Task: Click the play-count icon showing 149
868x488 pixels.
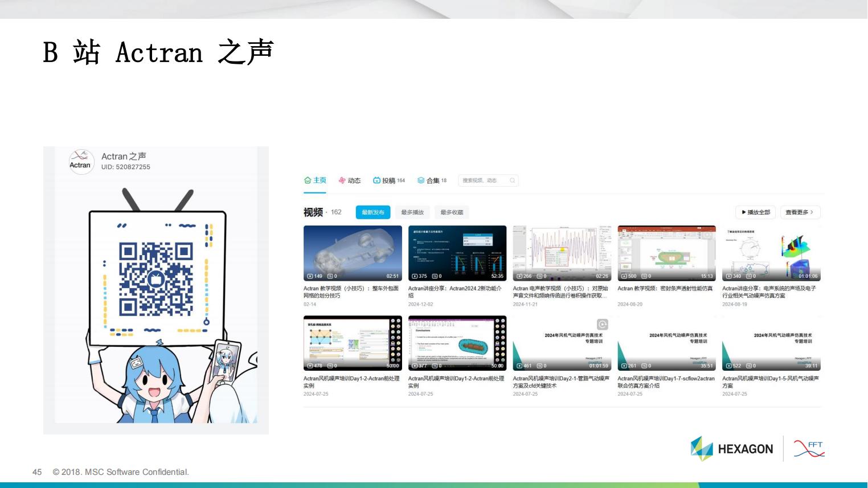Action: [x=310, y=276]
